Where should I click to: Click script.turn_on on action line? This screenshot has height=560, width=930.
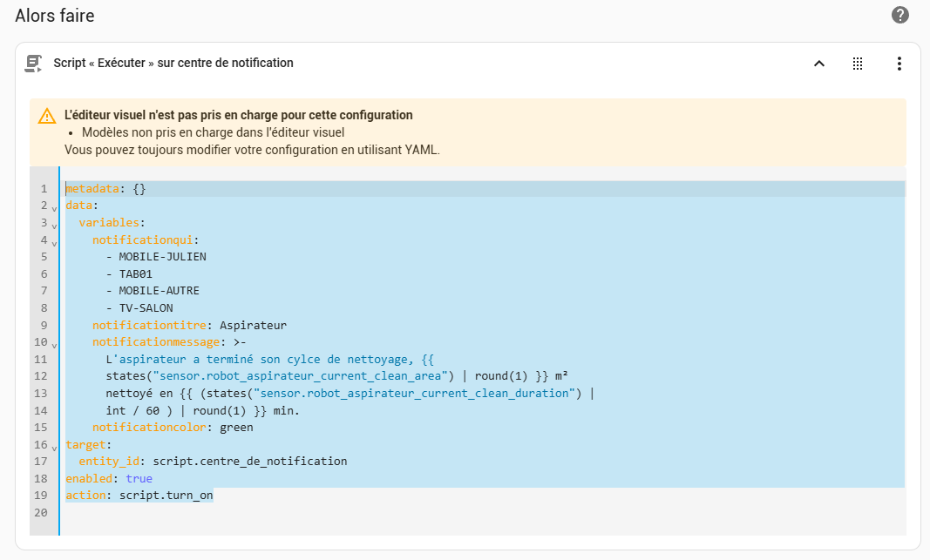[x=166, y=496]
